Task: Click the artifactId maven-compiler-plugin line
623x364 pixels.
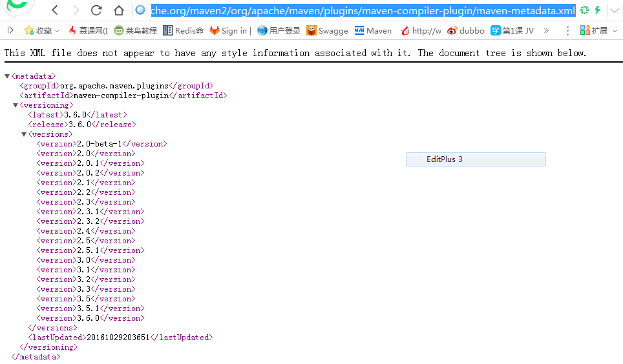Action: (x=123, y=96)
